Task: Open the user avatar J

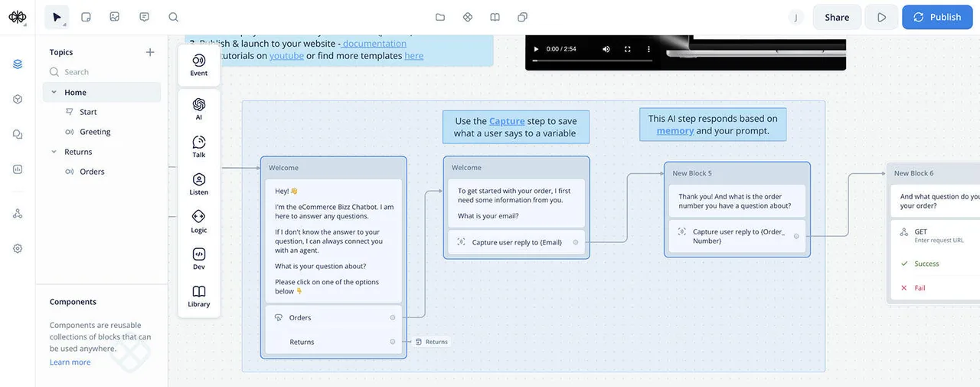Action: (796, 17)
